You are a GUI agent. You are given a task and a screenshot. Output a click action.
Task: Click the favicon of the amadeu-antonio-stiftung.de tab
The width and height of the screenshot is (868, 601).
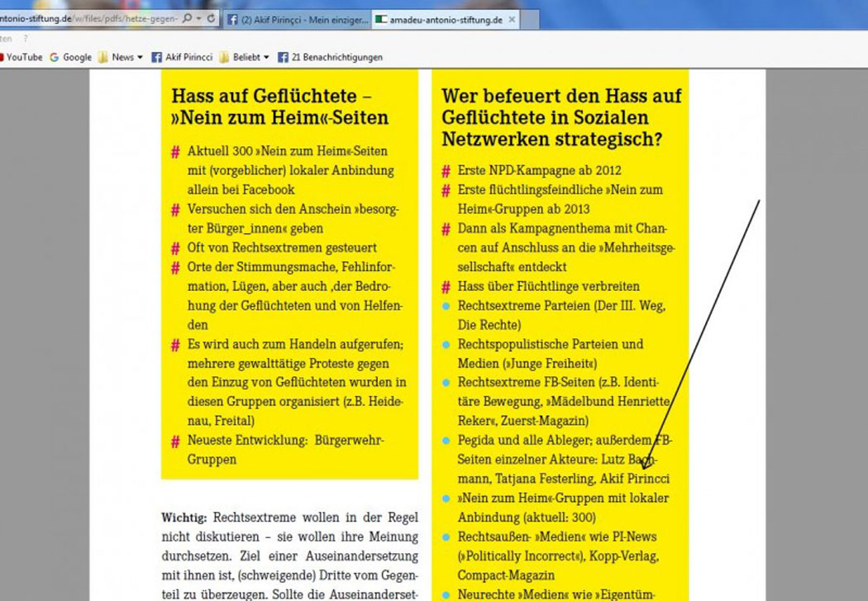(381, 20)
